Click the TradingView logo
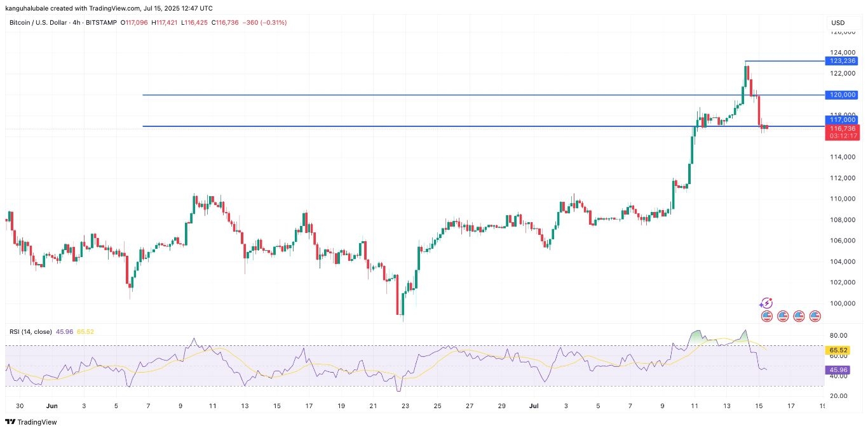Screen dimensions: 868x431 [x=31, y=422]
